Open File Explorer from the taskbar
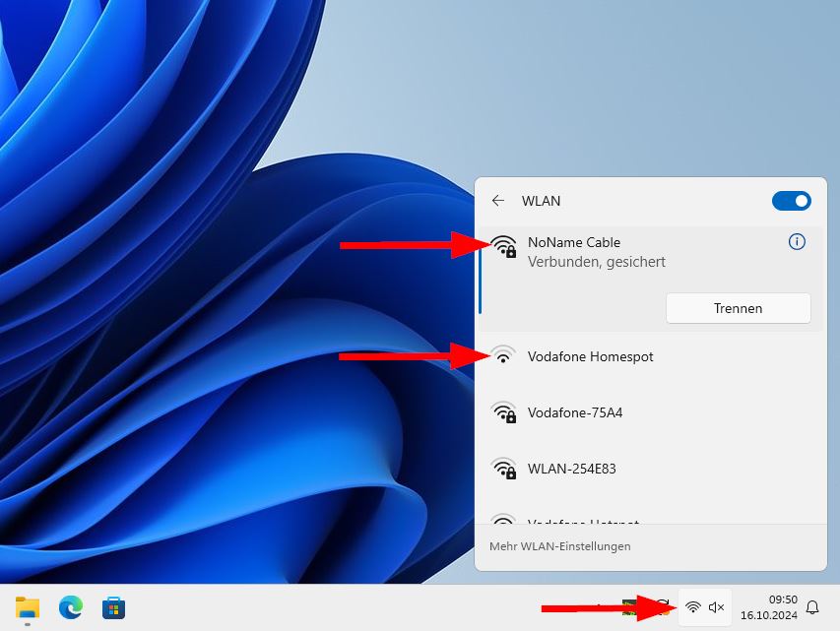Screen dimensions: 840x631 click(27, 607)
